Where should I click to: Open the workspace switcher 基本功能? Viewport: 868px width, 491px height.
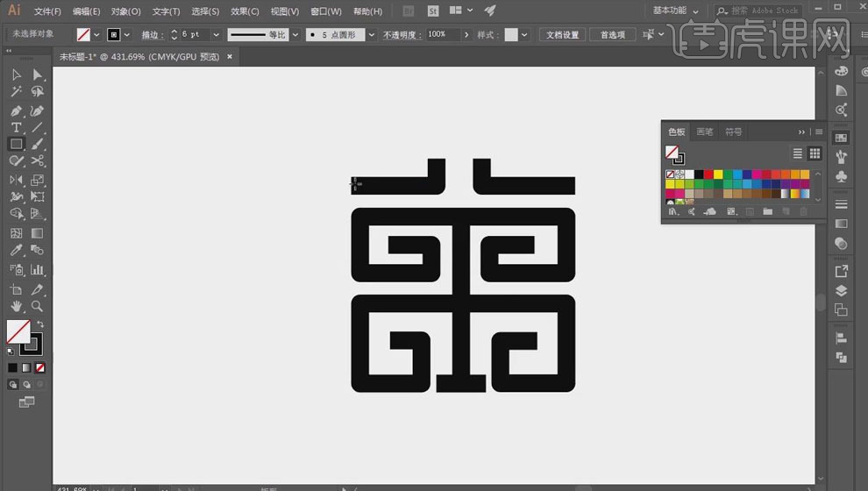tap(675, 11)
